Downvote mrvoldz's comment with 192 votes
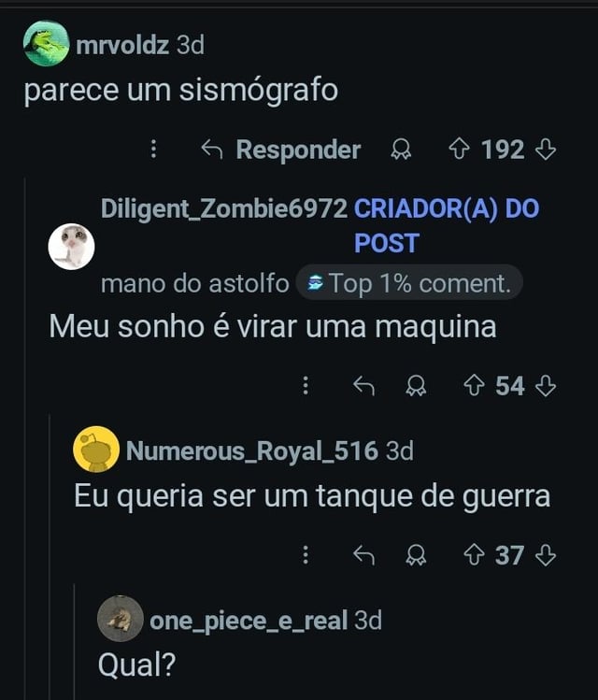This screenshot has width=598, height=700. pos(547,150)
